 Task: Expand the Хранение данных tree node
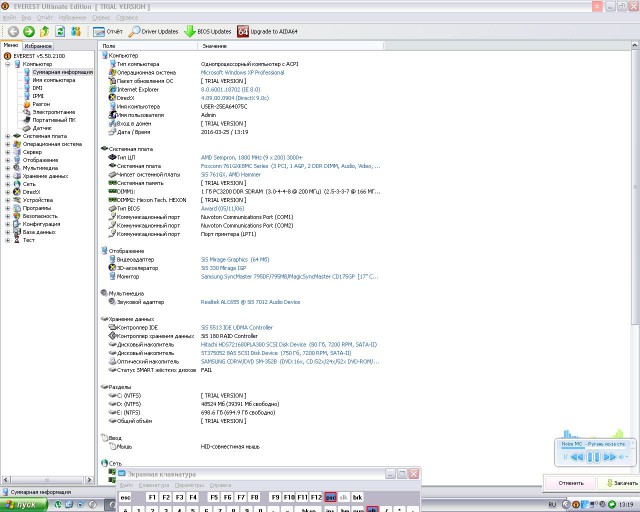click(x=7, y=176)
